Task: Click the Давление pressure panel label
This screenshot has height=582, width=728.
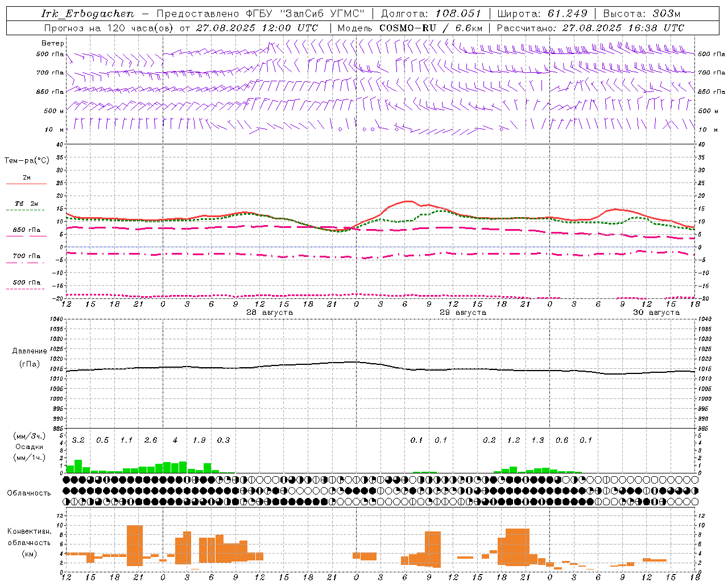Action: click(30, 351)
